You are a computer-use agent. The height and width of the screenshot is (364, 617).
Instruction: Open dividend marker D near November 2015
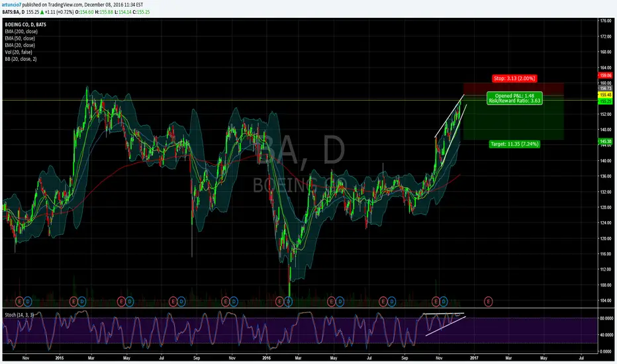234,302
